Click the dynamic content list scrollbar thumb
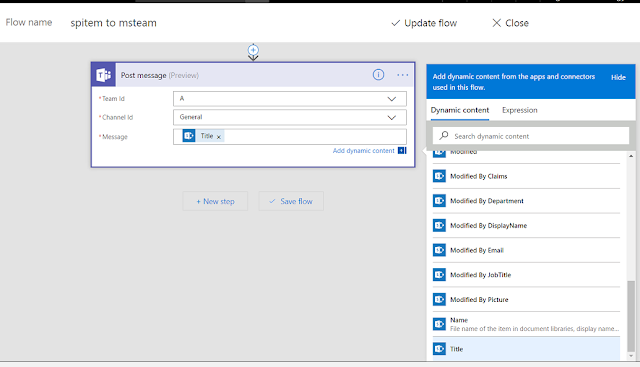Viewport: 640px width, 367px height. (x=631, y=316)
